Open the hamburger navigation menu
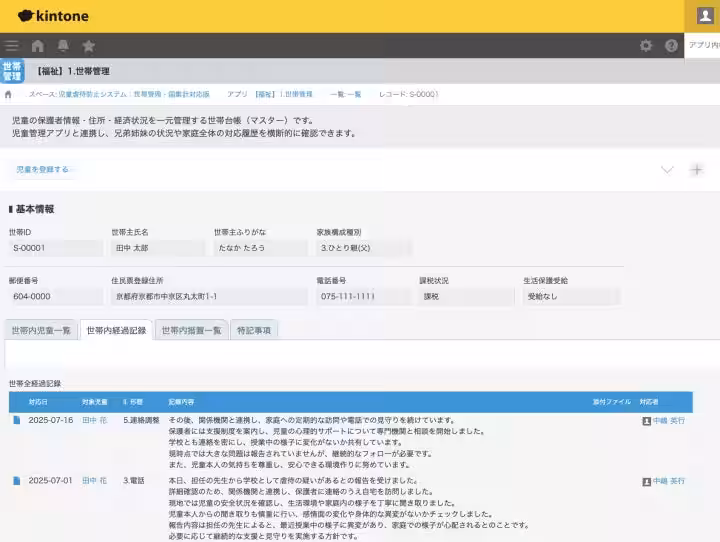720x542 pixels. pos(11,45)
